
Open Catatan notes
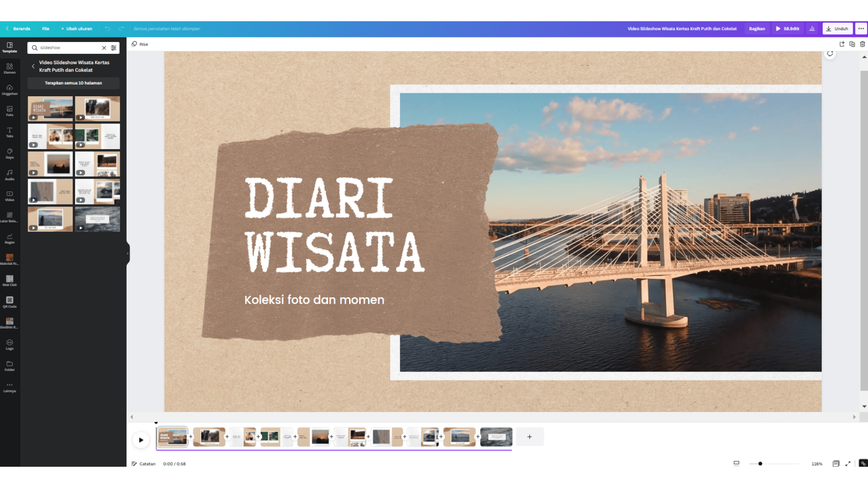(x=143, y=464)
